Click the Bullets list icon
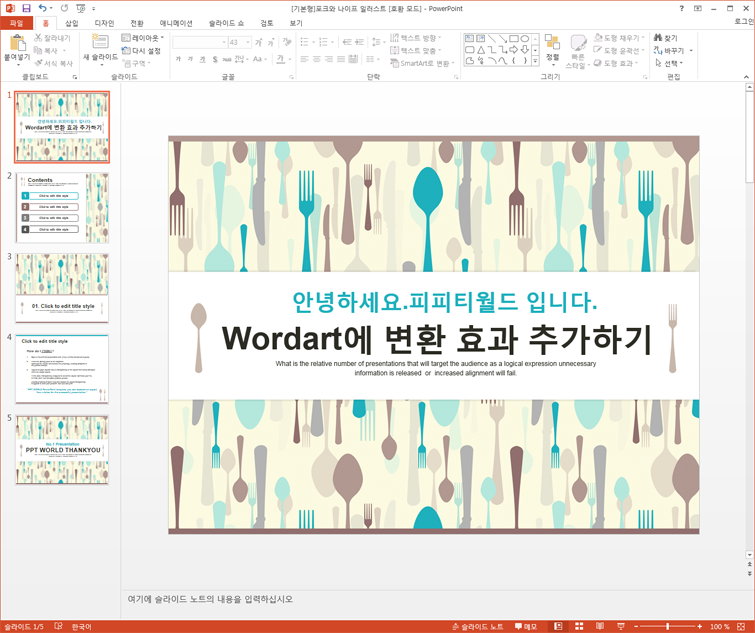The height and width of the screenshot is (633, 755). (304, 42)
